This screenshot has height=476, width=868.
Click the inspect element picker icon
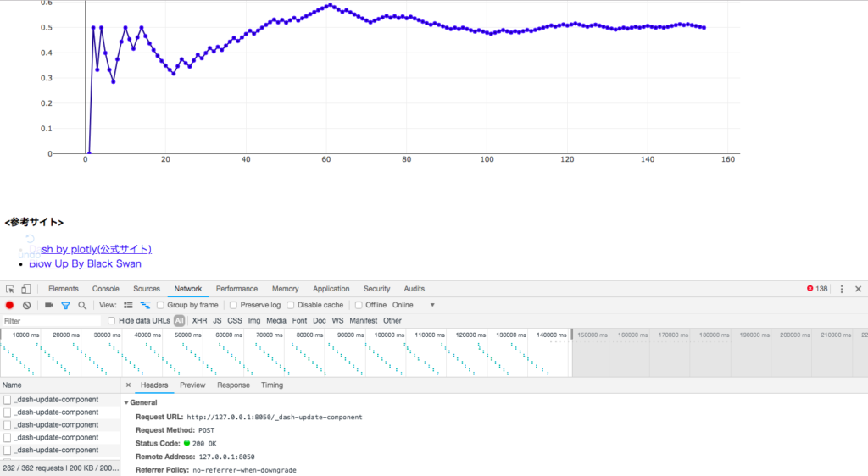(x=10, y=289)
